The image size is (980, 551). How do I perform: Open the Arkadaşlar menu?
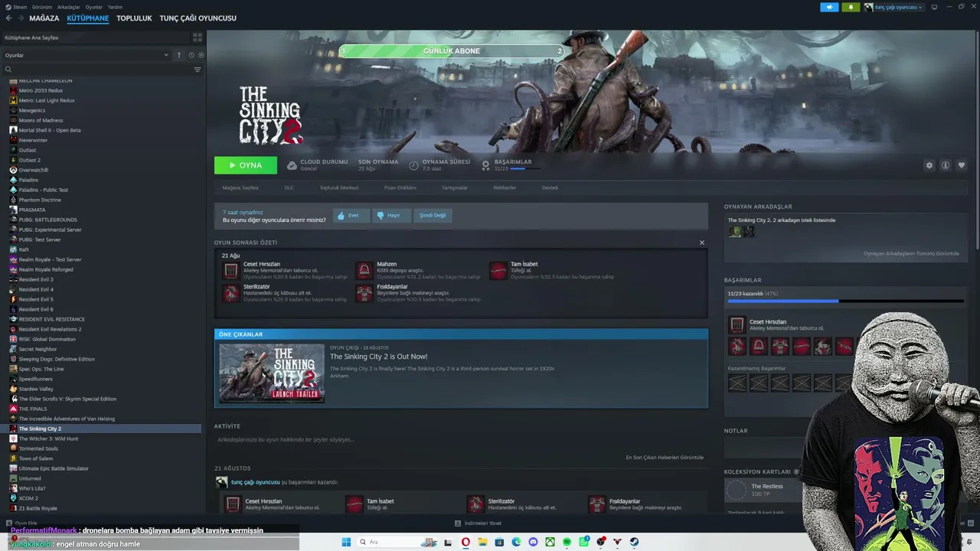click(x=69, y=7)
